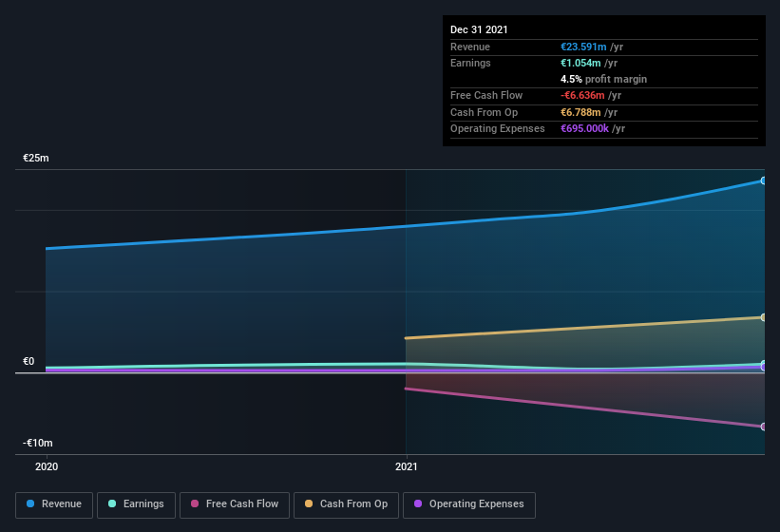Toggle the Earnings legend series
Screen dimensions: 780x532
click(x=136, y=504)
